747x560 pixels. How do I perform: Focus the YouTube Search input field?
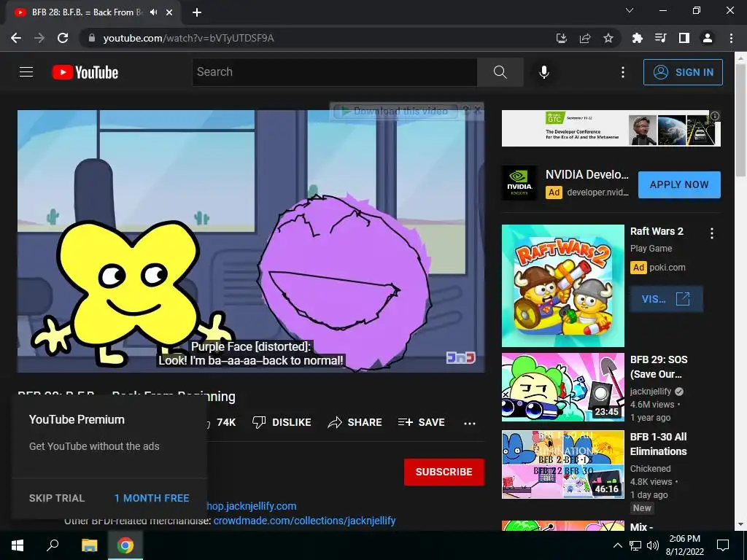(335, 72)
